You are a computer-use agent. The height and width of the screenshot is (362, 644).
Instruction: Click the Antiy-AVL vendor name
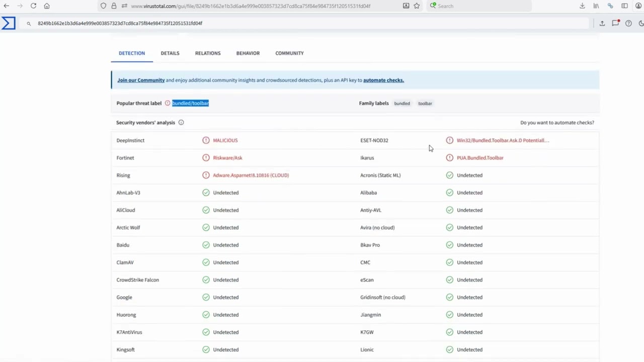click(371, 210)
